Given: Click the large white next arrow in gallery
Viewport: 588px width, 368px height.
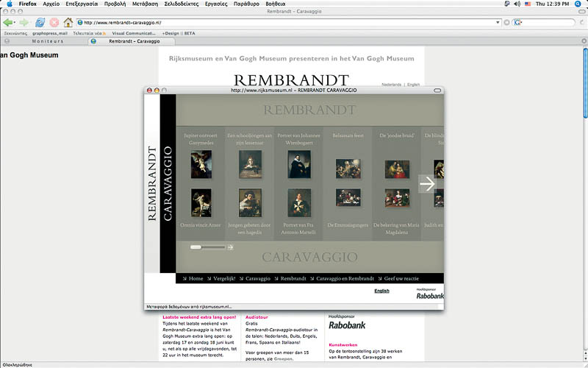Looking at the screenshot, I should pyautogui.click(x=427, y=183).
